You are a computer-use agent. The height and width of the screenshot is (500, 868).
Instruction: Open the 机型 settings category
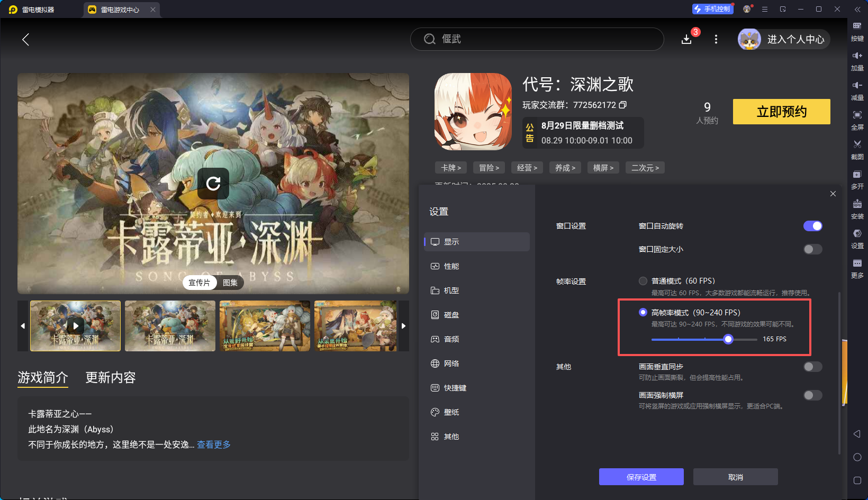477,290
